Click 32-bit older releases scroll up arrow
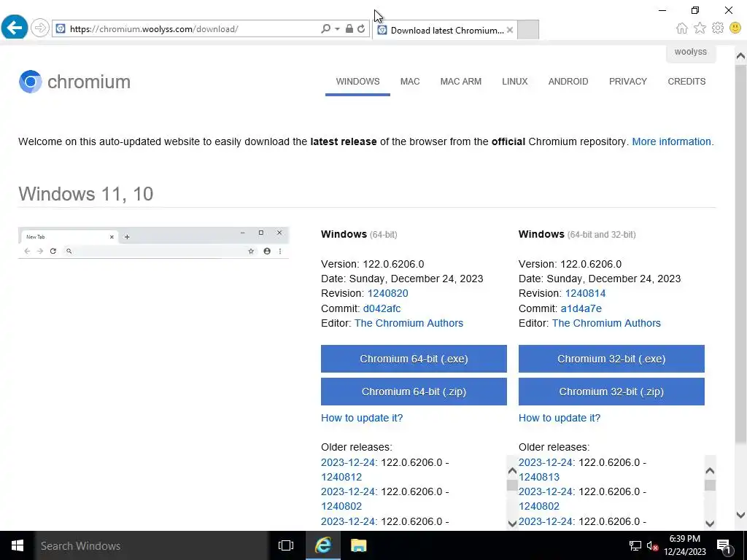Screen dimensions: 747x560 tap(710, 471)
